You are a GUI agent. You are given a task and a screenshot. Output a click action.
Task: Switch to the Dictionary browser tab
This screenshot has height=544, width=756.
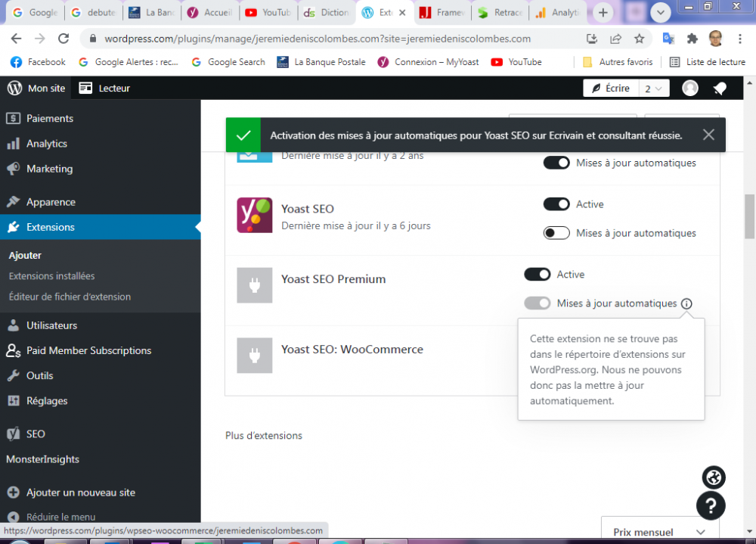pos(326,13)
